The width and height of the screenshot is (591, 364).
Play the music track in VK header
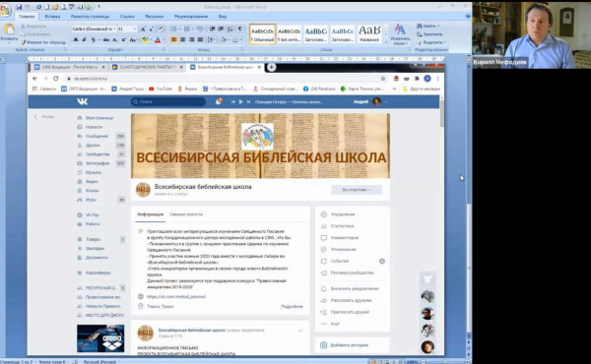click(x=241, y=102)
